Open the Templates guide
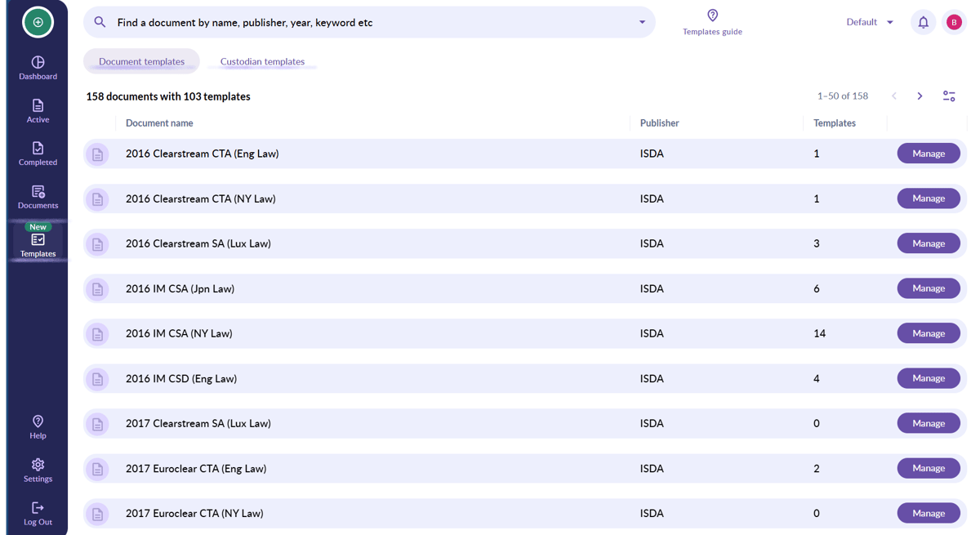The height and width of the screenshot is (535, 980). click(712, 22)
